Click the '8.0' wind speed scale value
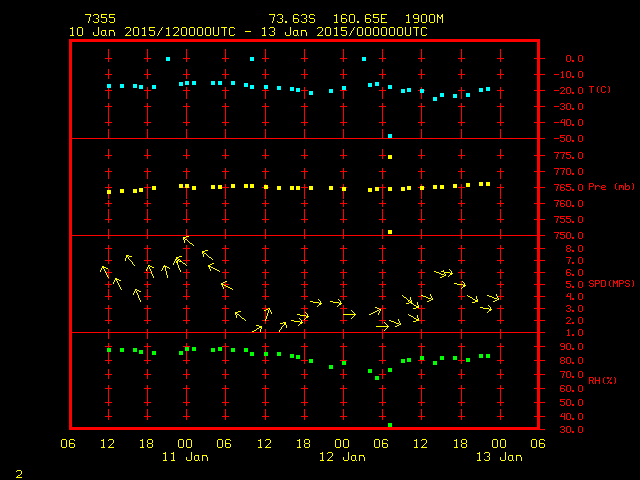 click(574, 249)
